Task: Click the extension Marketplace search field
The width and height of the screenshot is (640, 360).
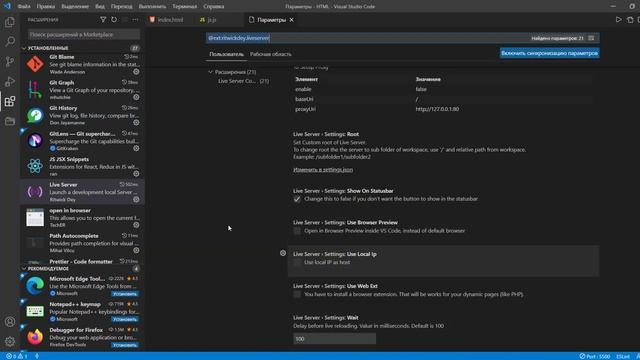Action: 84,35
